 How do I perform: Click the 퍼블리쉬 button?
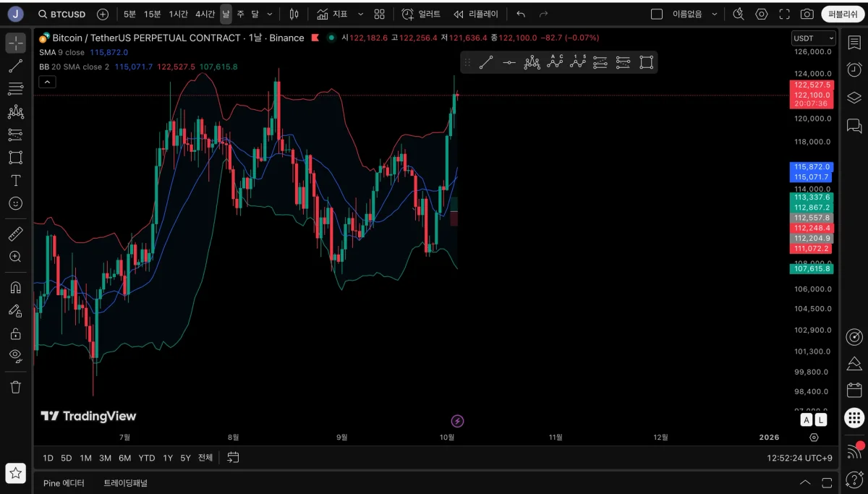[843, 14]
